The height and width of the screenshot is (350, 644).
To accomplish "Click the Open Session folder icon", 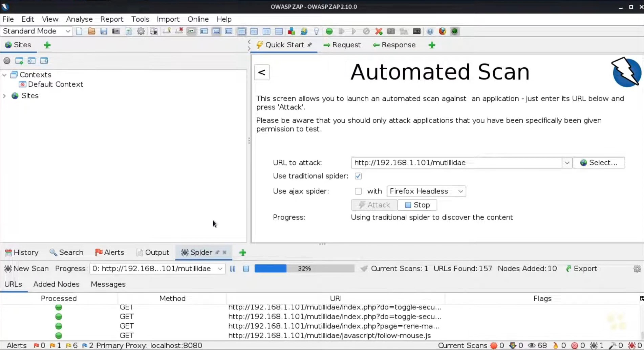I will click(91, 31).
